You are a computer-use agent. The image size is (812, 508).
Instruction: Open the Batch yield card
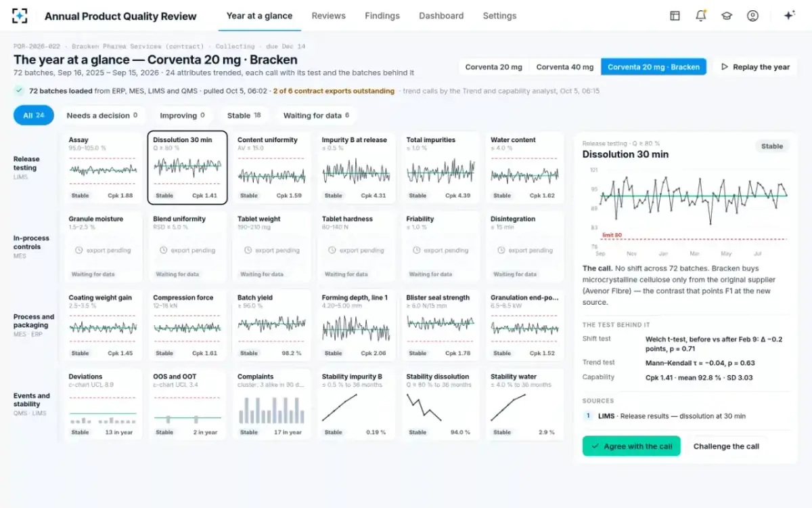271,325
